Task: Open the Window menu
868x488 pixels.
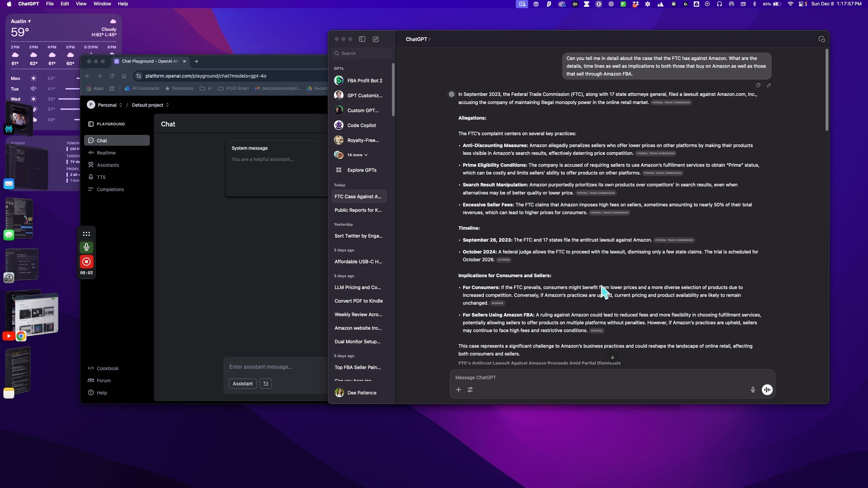Action: point(102,4)
